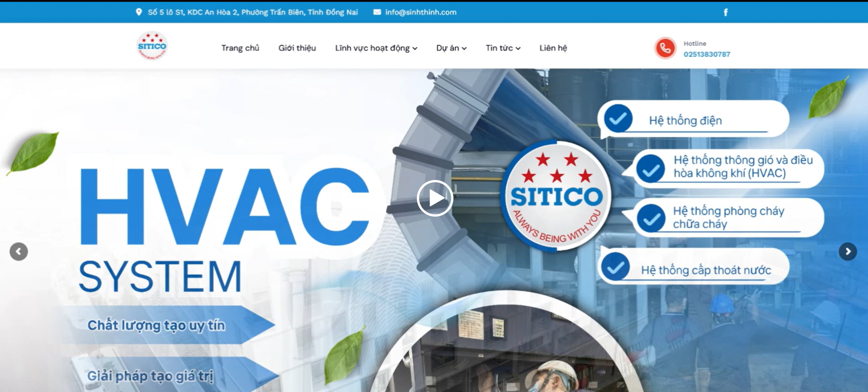The image size is (868, 392).
Task: Click the info@sinhthinh.com email link
Action: tap(421, 12)
